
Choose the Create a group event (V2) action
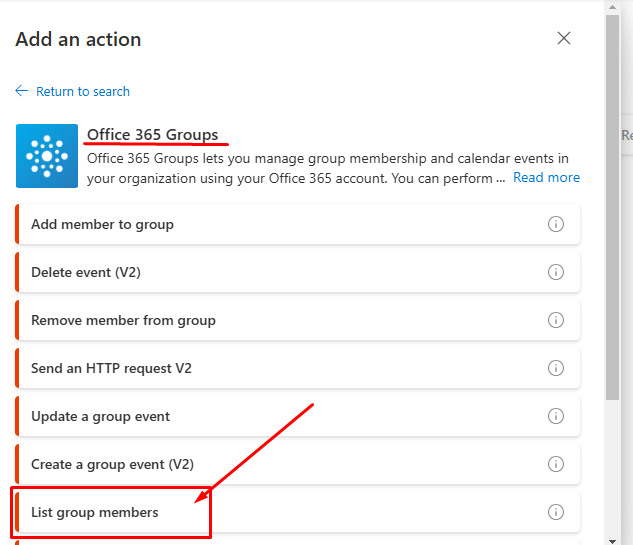pyautogui.click(x=298, y=464)
